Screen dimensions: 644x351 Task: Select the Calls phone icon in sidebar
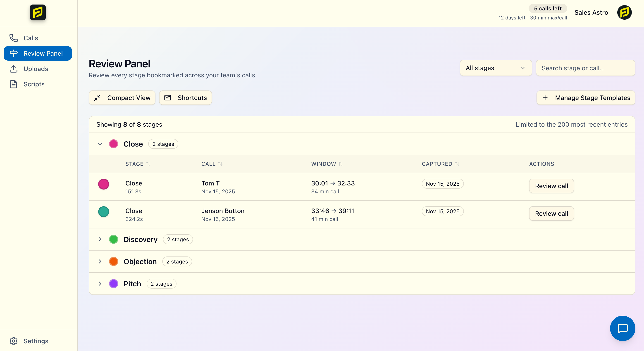(13, 38)
